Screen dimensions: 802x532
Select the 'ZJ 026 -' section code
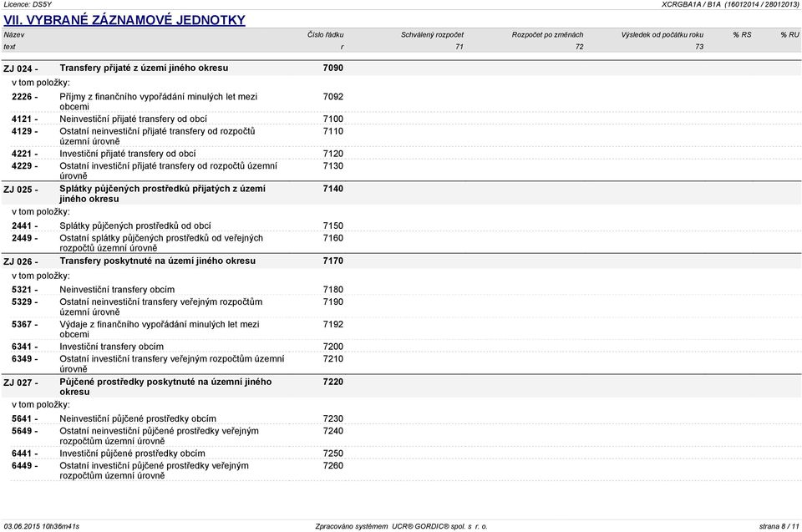coord(20,261)
